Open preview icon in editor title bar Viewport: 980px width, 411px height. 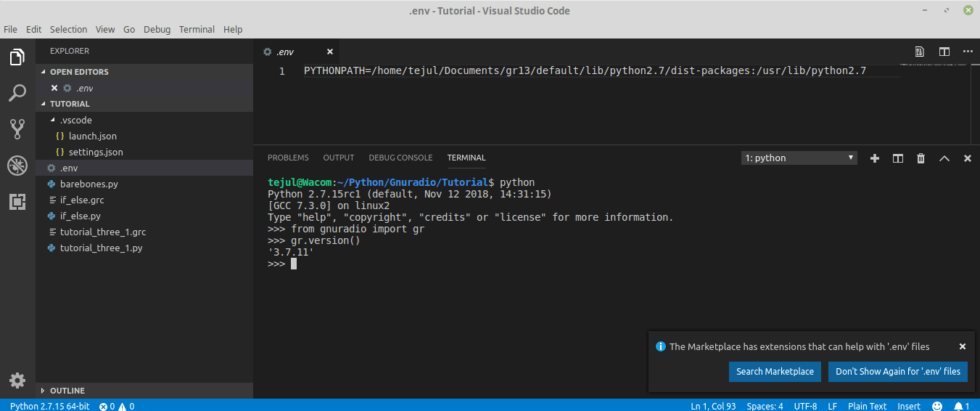(920, 52)
